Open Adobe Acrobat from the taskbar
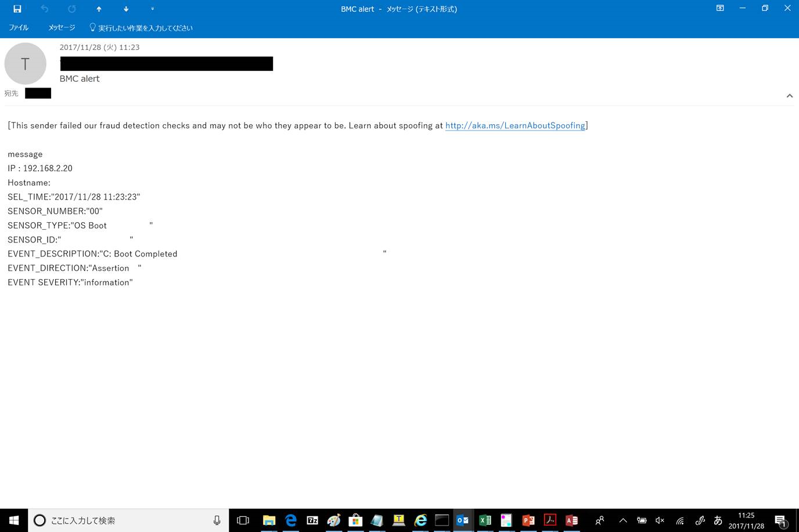The image size is (799, 532). coord(550,520)
